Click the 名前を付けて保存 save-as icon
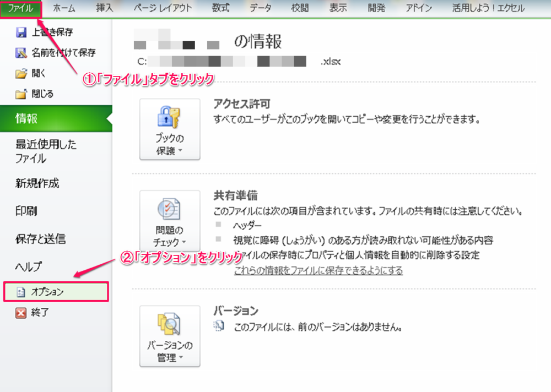This screenshot has width=551, height=392. click(x=21, y=53)
